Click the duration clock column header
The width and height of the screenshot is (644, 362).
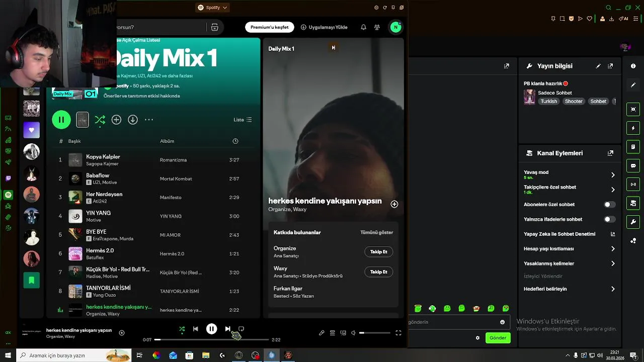click(235, 141)
